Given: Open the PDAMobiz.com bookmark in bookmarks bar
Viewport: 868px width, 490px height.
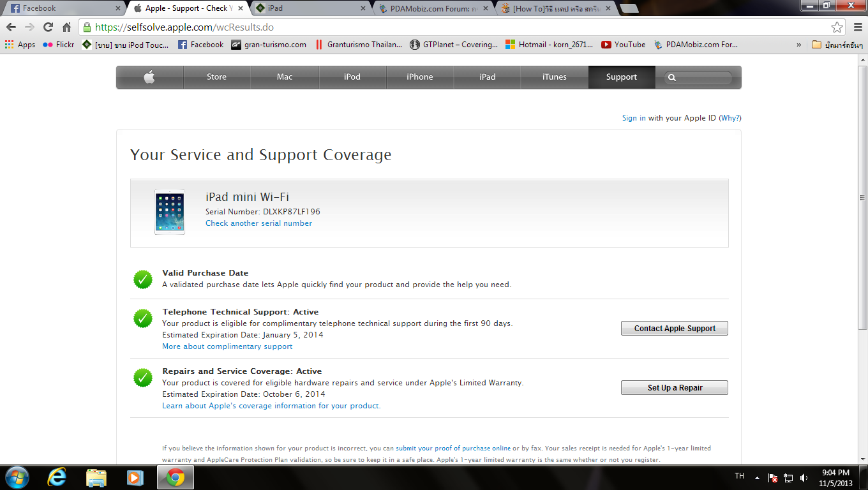Looking at the screenshot, I should (x=696, y=45).
